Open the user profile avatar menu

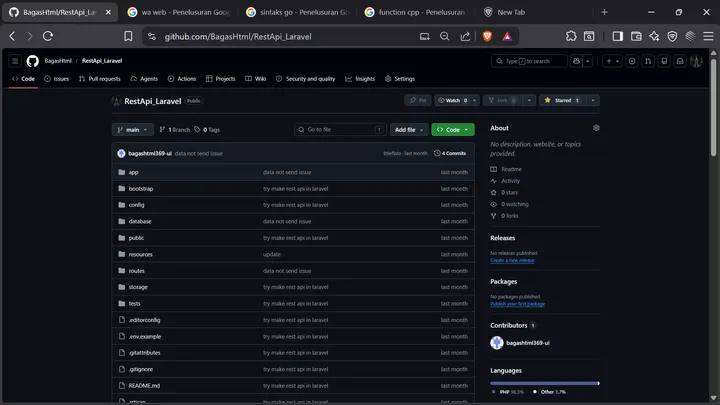pyautogui.click(x=696, y=61)
